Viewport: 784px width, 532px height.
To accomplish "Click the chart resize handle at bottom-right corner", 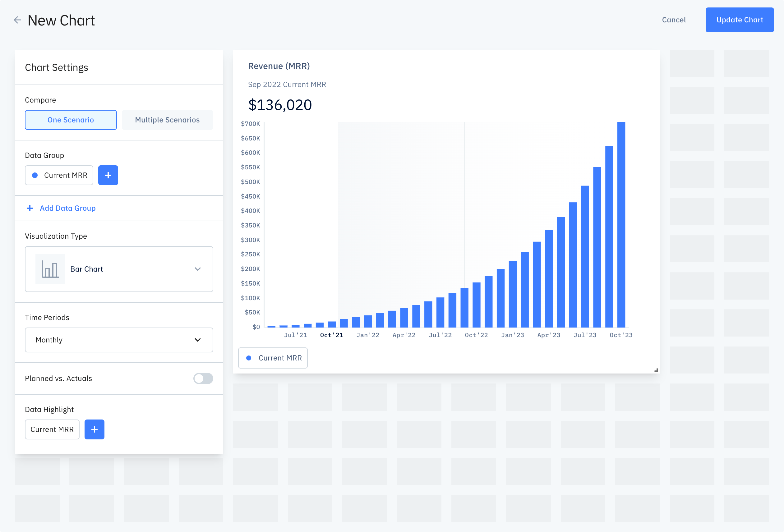I will tap(656, 370).
